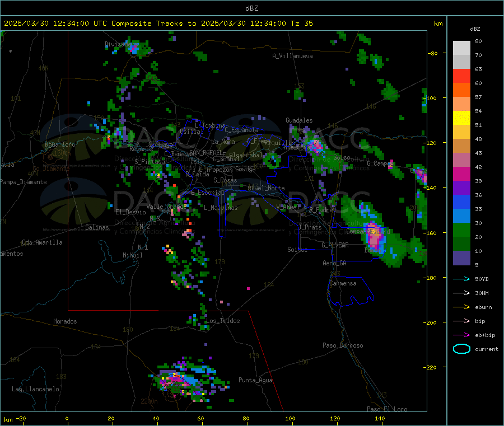Click the R_Padre map label
The width and height of the screenshot is (504, 426).
[x=321, y=210]
